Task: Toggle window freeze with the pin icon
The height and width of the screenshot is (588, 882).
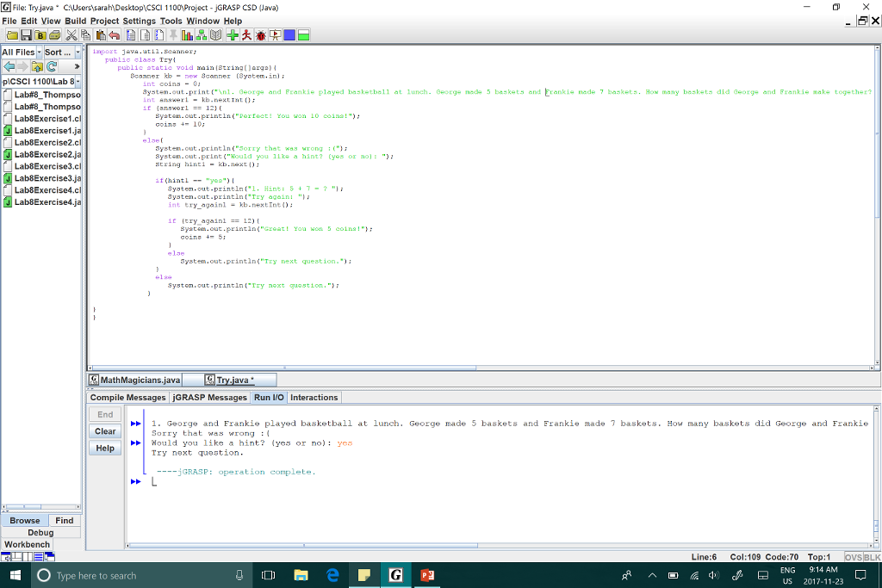Action: (x=173, y=34)
